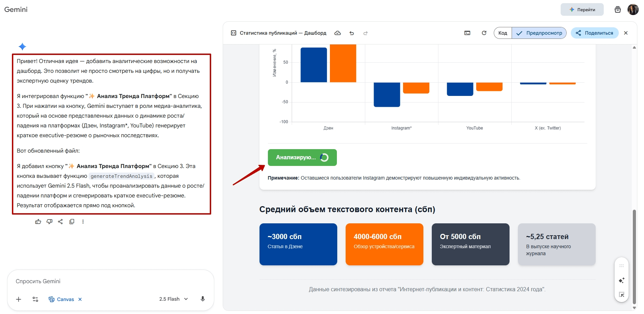
Task: Click the ~3000 сбп blue card
Action: [x=298, y=244]
